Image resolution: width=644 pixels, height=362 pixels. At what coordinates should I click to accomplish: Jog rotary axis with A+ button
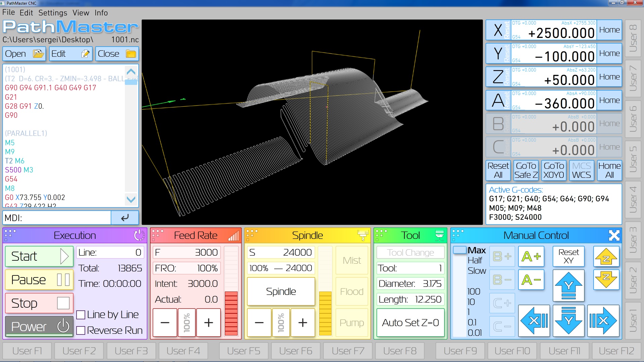tap(531, 257)
